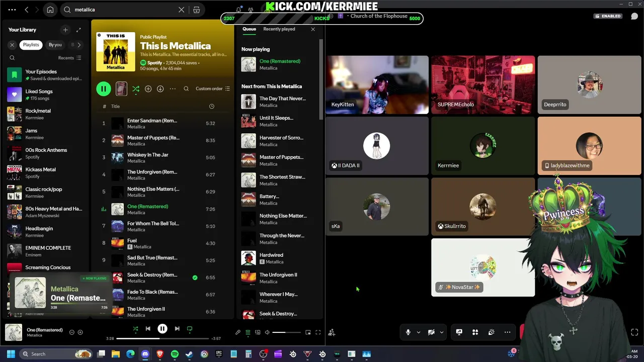
Task: Invite friends to the call
Action: (332, 332)
